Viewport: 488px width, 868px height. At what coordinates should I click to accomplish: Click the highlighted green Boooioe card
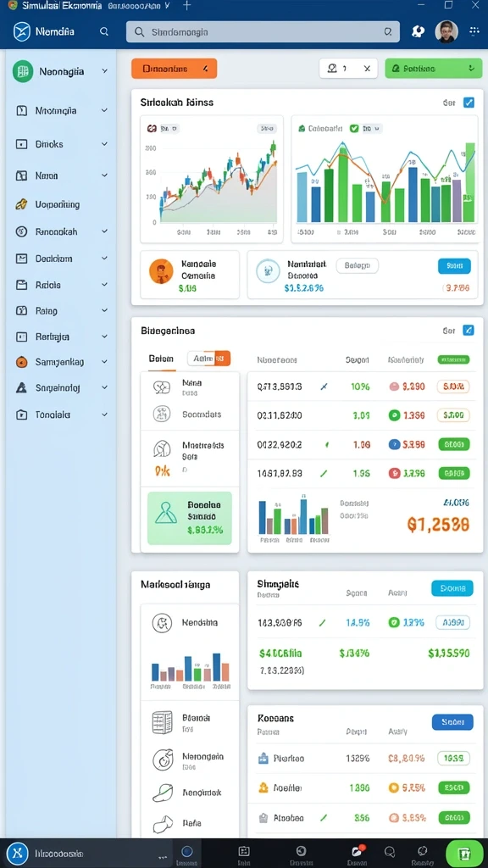point(190,518)
